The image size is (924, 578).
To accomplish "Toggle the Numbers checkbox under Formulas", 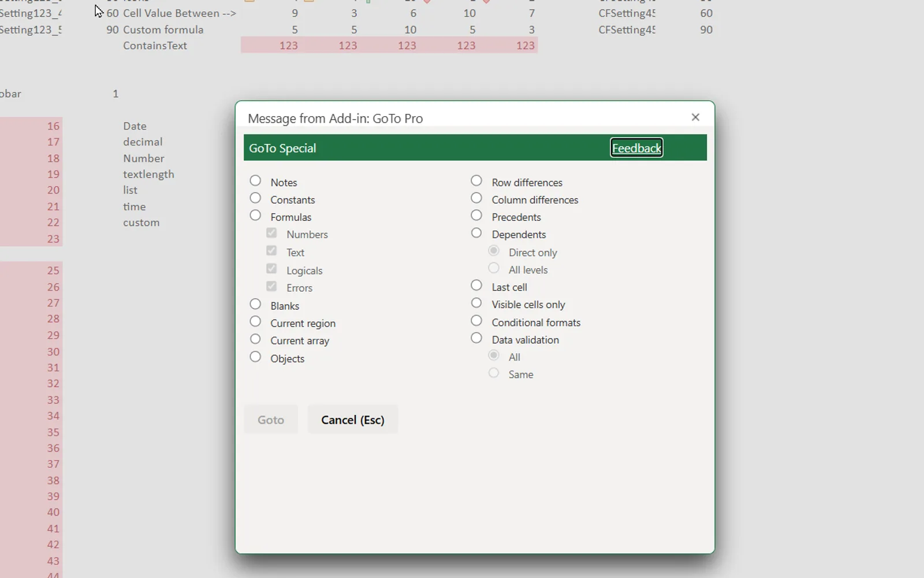I will [271, 233].
